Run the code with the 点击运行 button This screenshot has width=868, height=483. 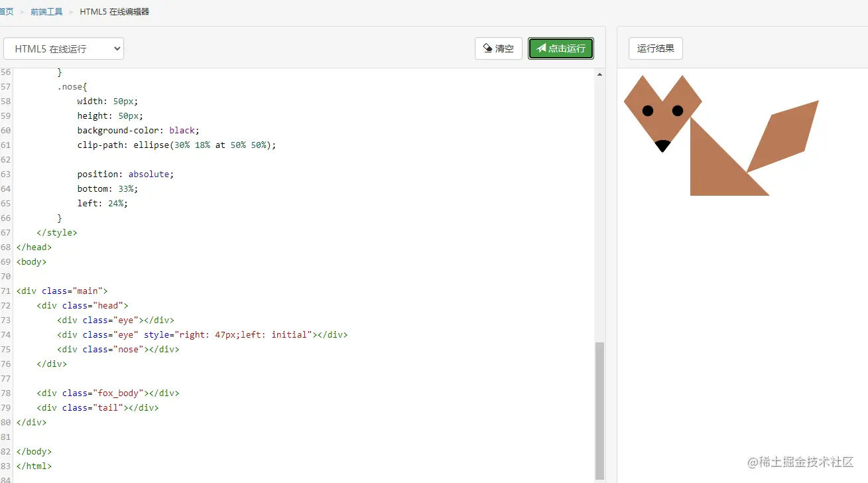pyautogui.click(x=561, y=48)
